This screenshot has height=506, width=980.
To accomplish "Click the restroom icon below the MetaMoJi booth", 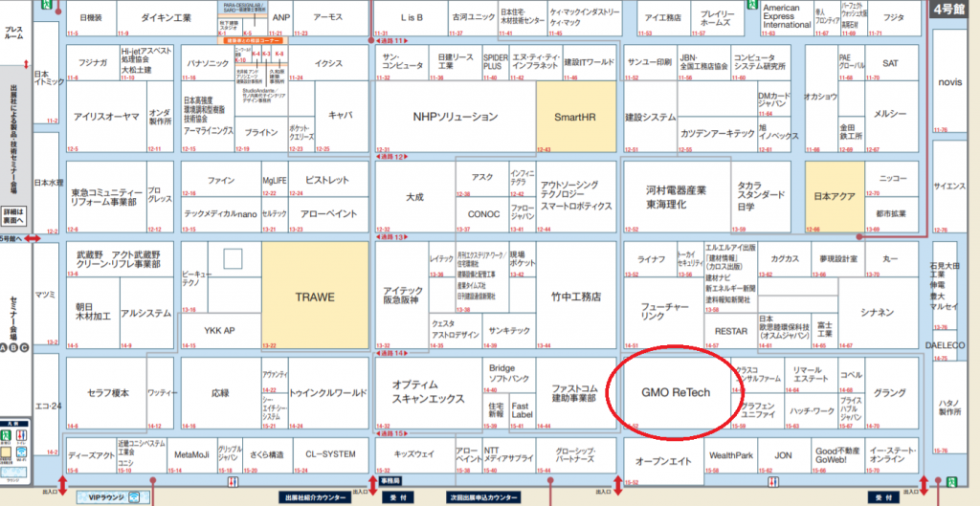I will (x=234, y=481).
